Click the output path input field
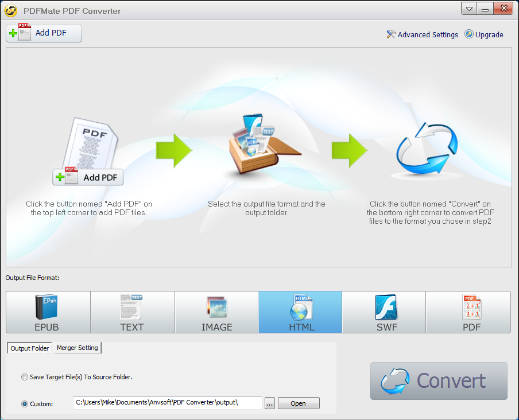Viewport: 519px width, 420px height. pos(166,403)
